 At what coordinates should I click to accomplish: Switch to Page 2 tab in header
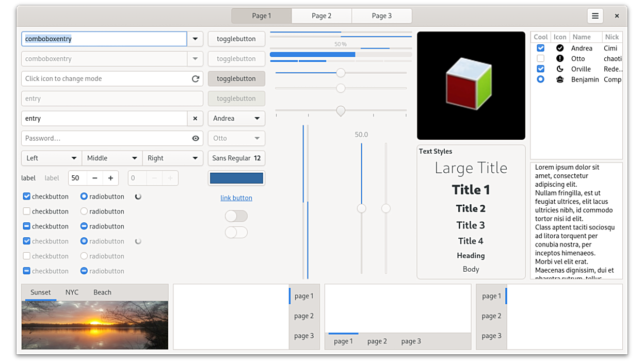pyautogui.click(x=321, y=16)
